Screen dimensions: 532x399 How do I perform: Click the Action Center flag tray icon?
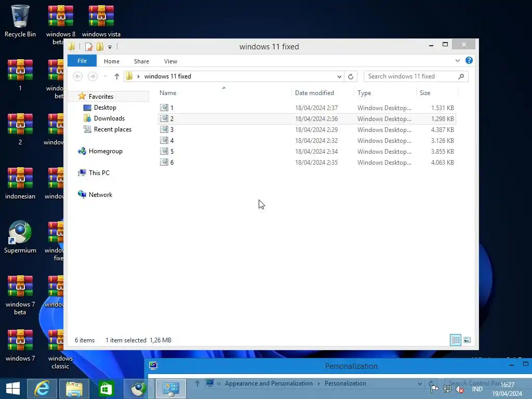(x=435, y=389)
